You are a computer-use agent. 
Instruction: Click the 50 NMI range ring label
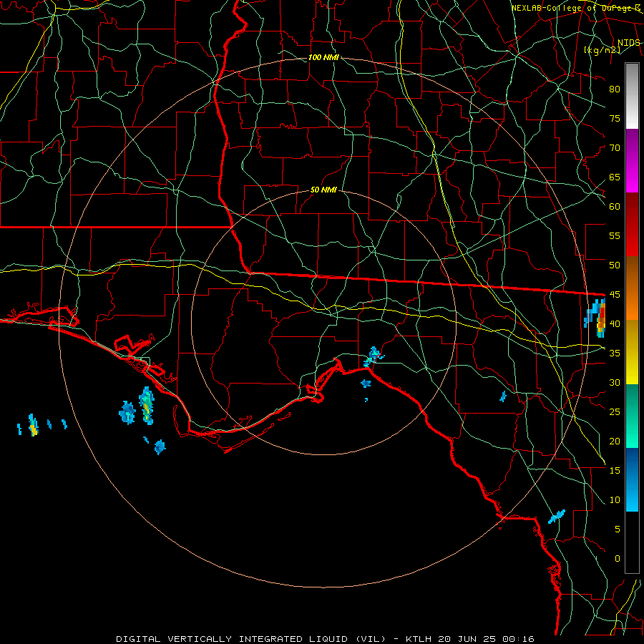tap(323, 190)
